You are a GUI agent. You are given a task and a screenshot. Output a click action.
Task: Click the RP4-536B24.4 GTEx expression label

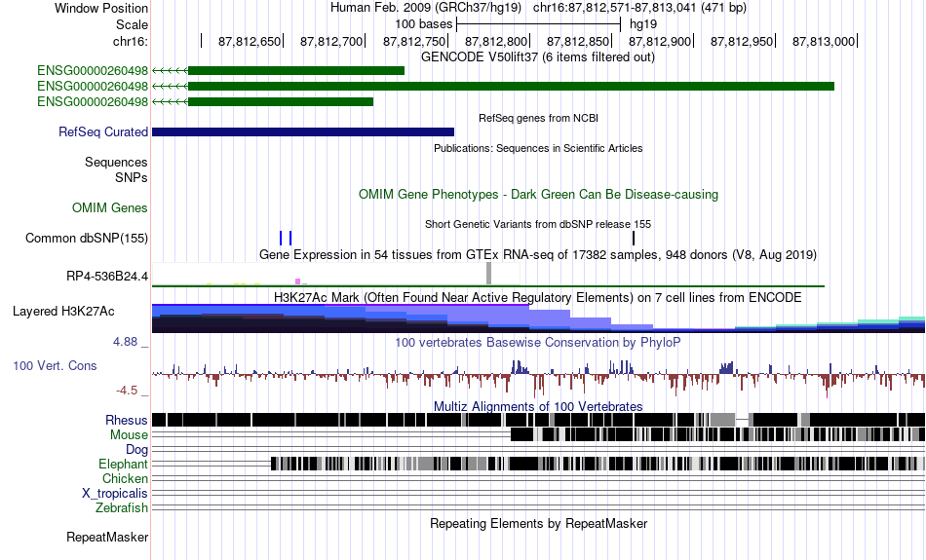tap(107, 277)
